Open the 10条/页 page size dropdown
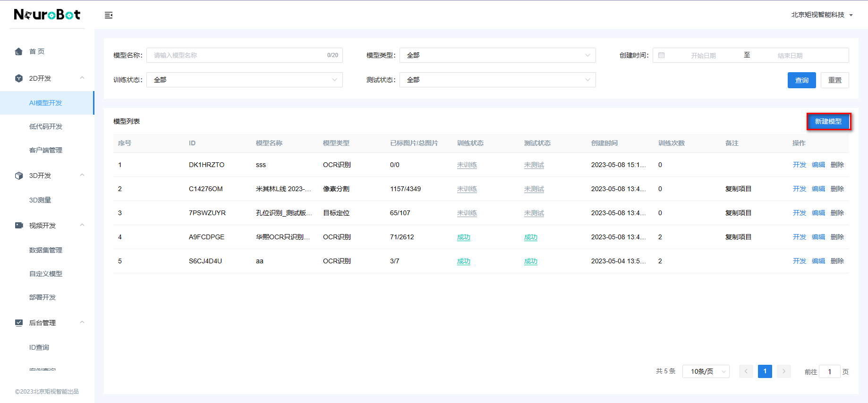 (706, 371)
